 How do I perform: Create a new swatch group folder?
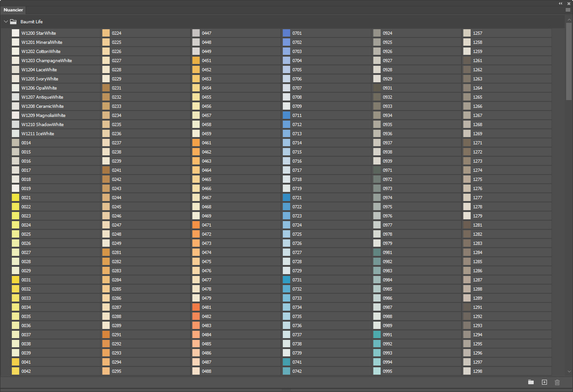[x=531, y=382]
